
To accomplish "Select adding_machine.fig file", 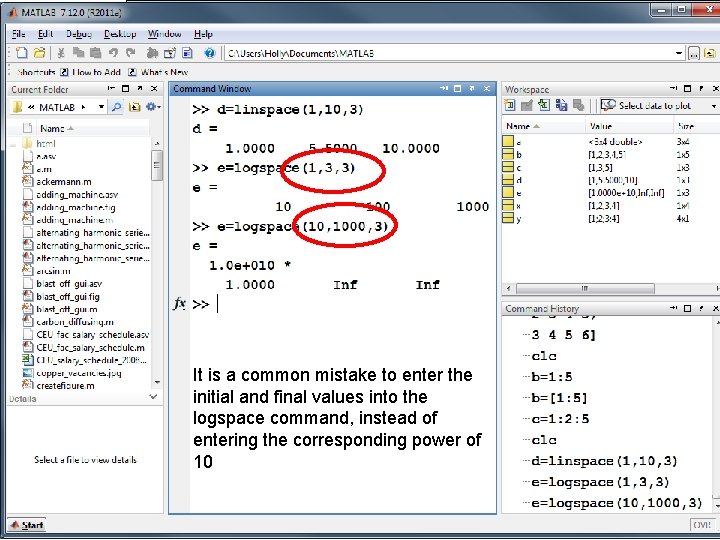I will (x=76, y=207).
